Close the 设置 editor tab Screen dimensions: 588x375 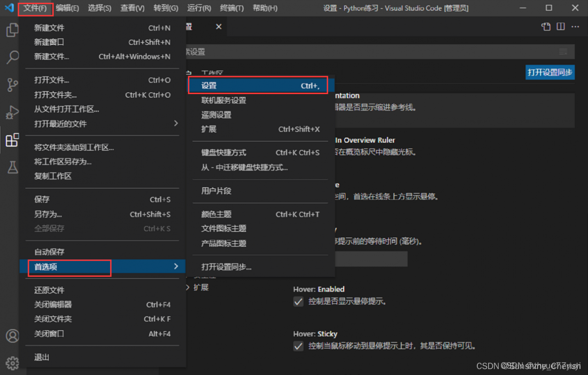pos(219,27)
